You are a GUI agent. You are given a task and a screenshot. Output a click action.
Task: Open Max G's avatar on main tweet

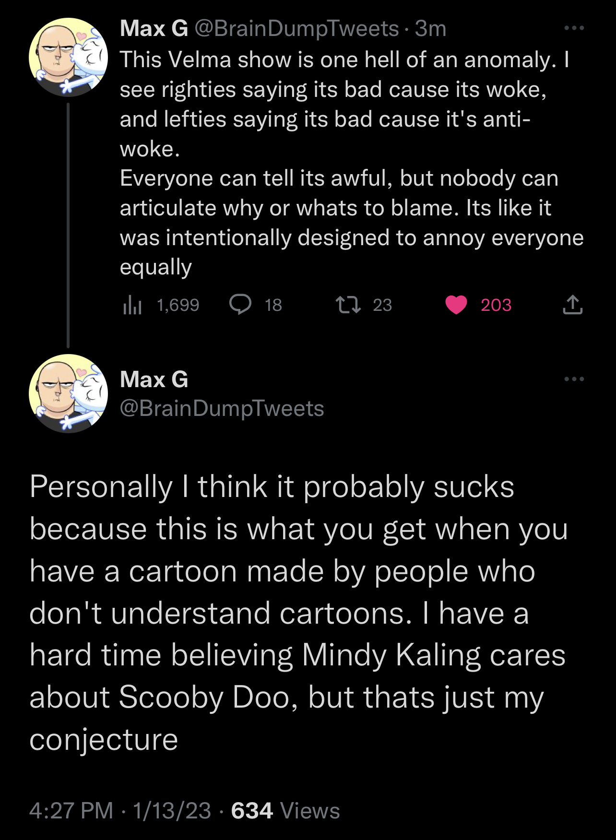click(68, 394)
